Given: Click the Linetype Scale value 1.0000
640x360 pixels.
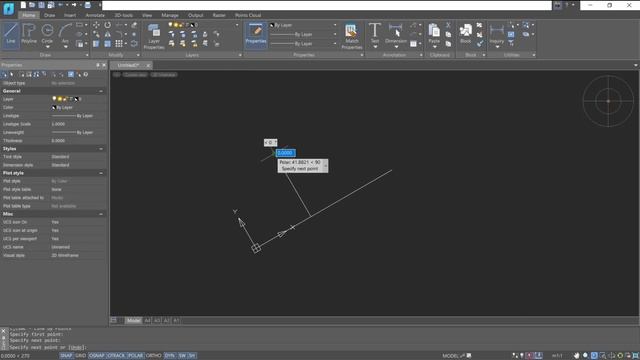Looking at the screenshot, I should [x=58, y=124].
